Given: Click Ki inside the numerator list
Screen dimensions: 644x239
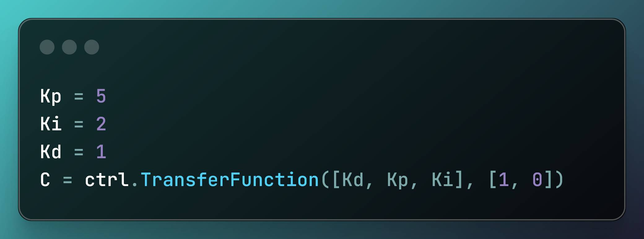Looking at the screenshot, I should click(x=442, y=180).
